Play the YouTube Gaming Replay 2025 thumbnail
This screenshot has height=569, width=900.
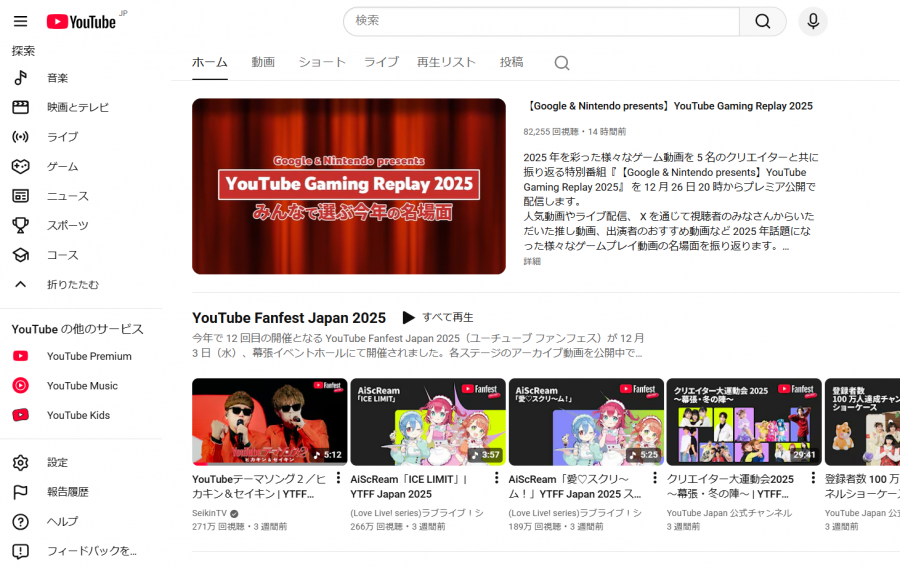tap(349, 186)
